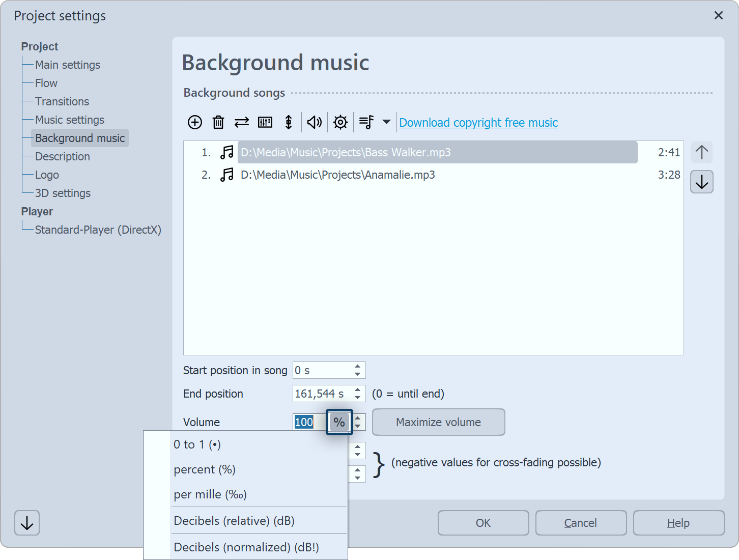Open Music settings in the project tree

[x=70, y=120]
